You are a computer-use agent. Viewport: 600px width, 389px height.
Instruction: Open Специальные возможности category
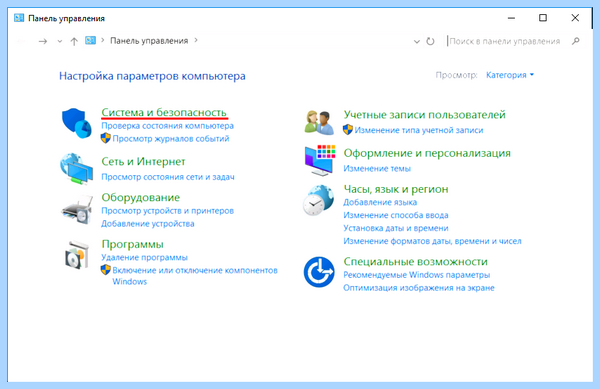pyautogui.click(x=416, y=262)
